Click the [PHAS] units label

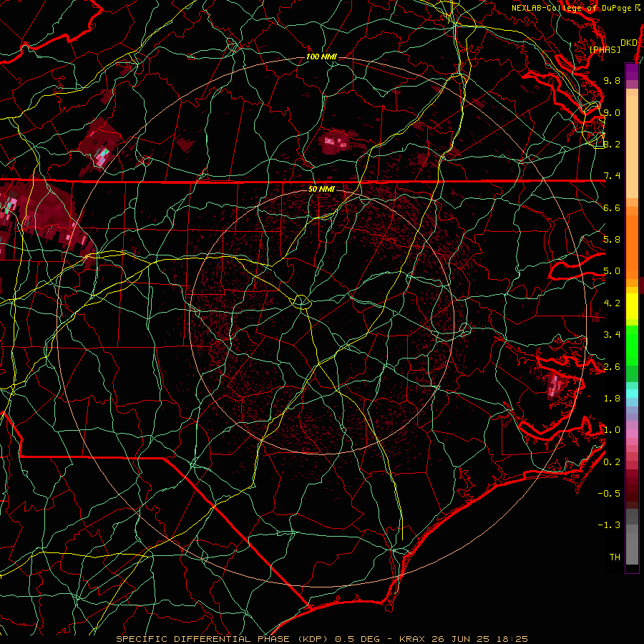(605, 49)
